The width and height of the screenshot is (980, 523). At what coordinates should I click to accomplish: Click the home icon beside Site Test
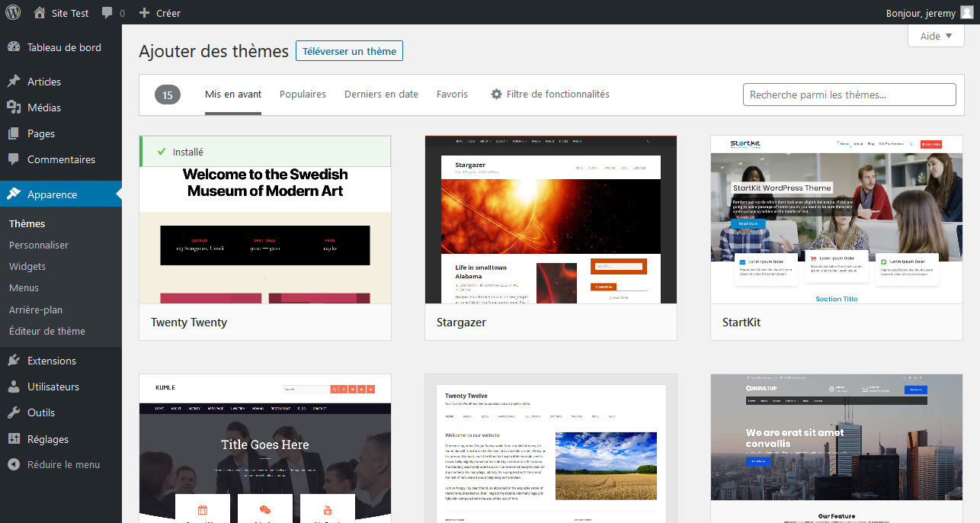40,13
